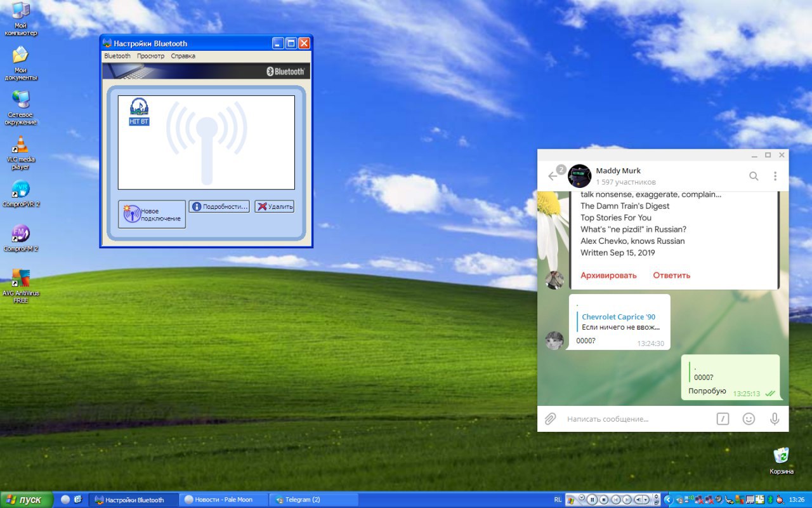812x508 pixels.
Task: Click the пуск Start button
Action: point(26,500)
